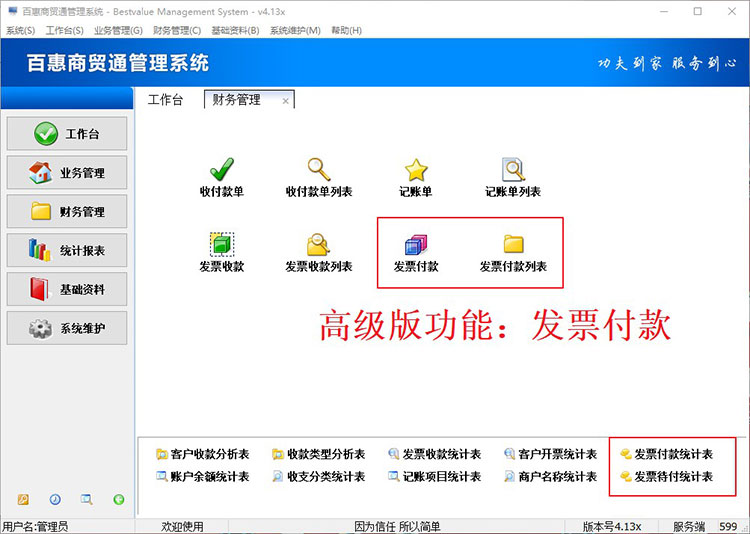Open the 帮助(H) menu
Viewport: 750px width, 534px height.
[x=347, y=31]
